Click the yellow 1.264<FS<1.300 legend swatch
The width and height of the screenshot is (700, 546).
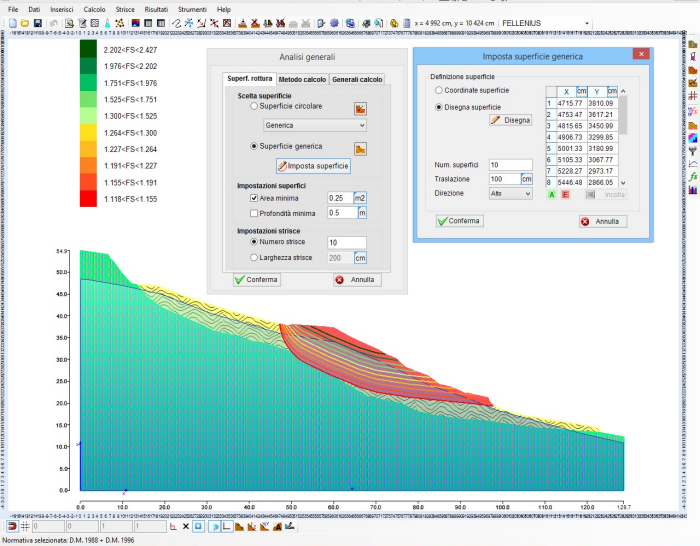(x=88, y=133)
